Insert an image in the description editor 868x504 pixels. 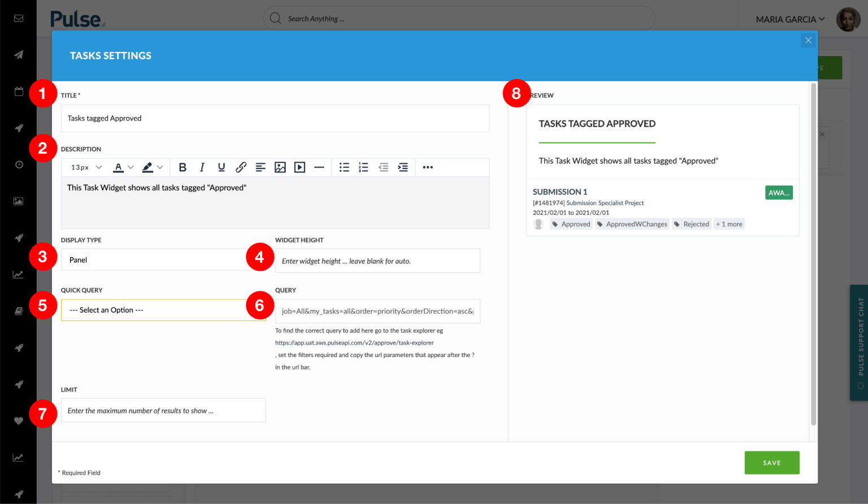(280, 167)
